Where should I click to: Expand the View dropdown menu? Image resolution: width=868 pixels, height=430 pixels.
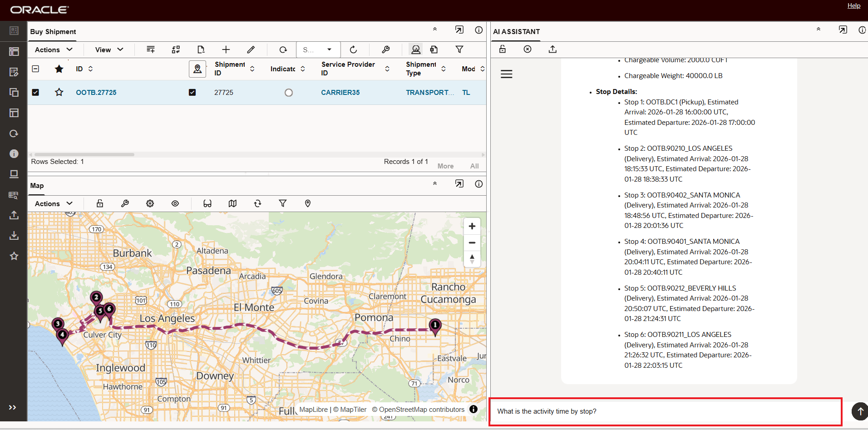click(109, 49)
